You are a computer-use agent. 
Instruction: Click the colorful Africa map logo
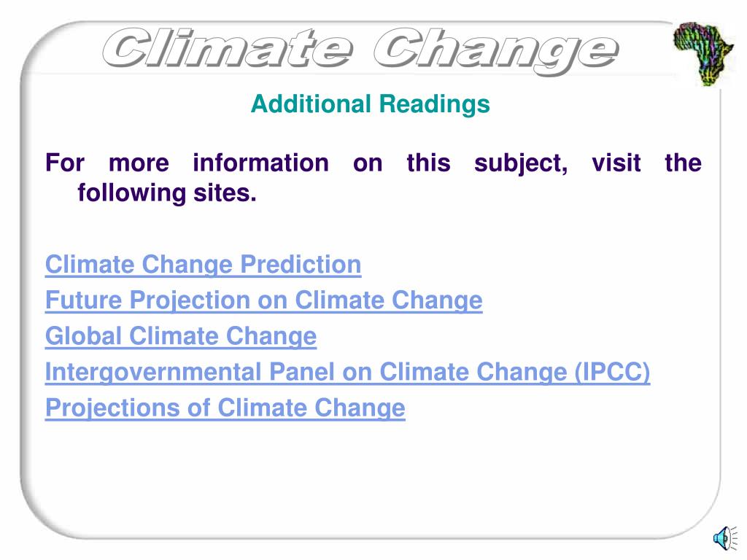pyautogui.click(x=703, y=54)
